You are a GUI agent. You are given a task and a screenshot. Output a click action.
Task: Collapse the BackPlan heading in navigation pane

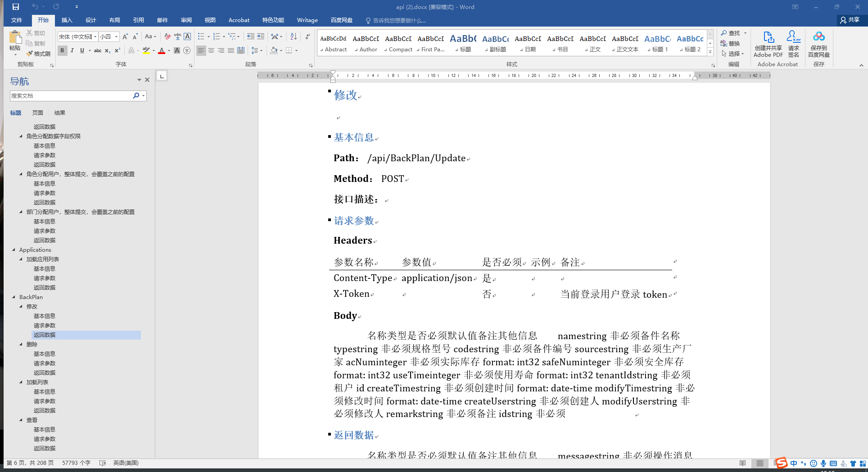point(14,297)
